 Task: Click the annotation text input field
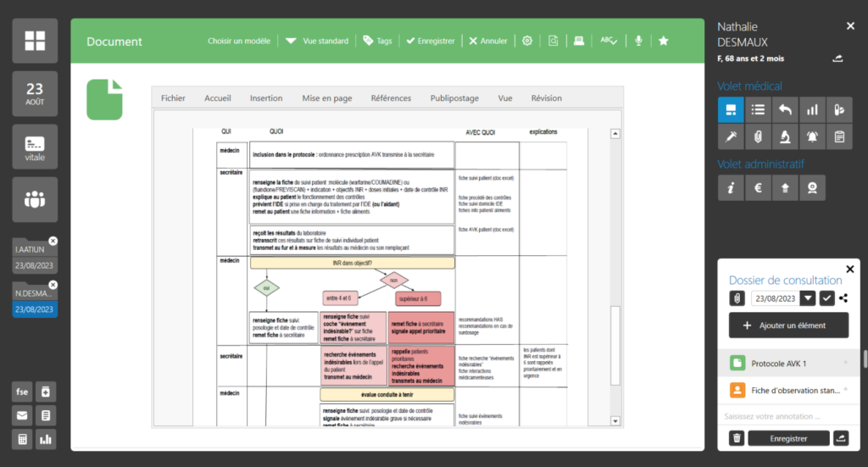(784, 417)
